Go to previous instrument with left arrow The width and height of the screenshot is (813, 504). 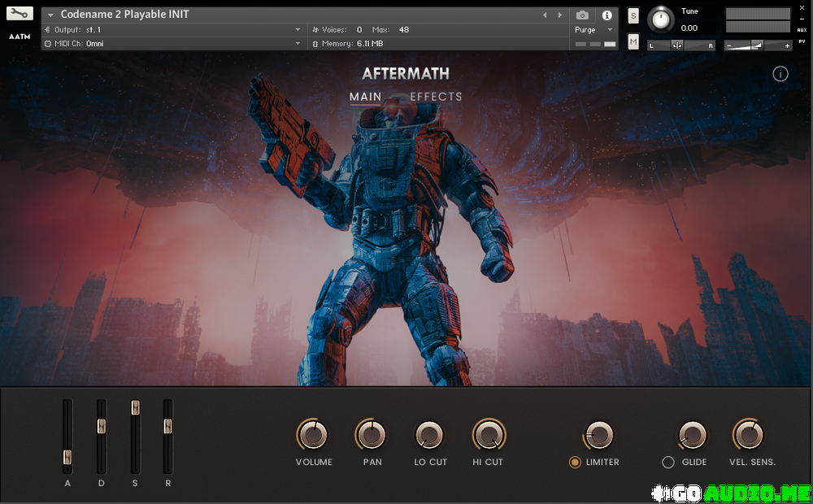545,15
